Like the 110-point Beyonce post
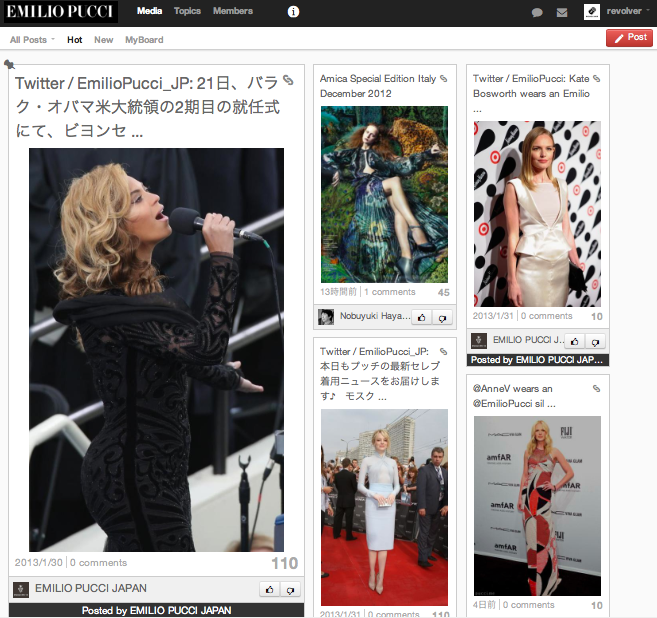This screenshot has width=657, height=618. point(270,590)
